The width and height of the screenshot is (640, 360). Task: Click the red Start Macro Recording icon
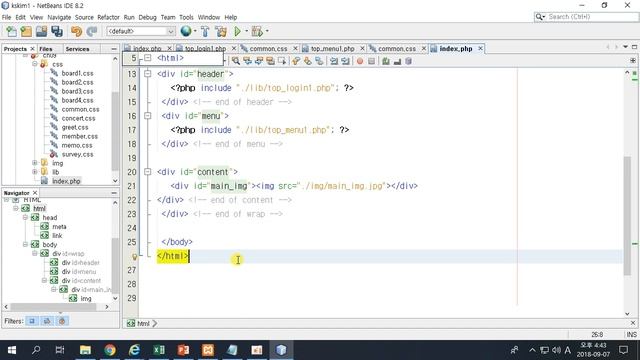360,61
